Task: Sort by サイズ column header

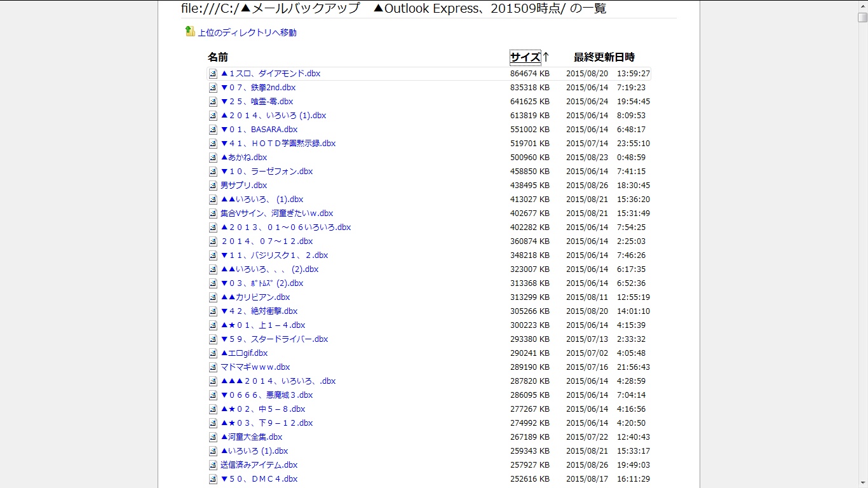Action: [x=525, y=57]
